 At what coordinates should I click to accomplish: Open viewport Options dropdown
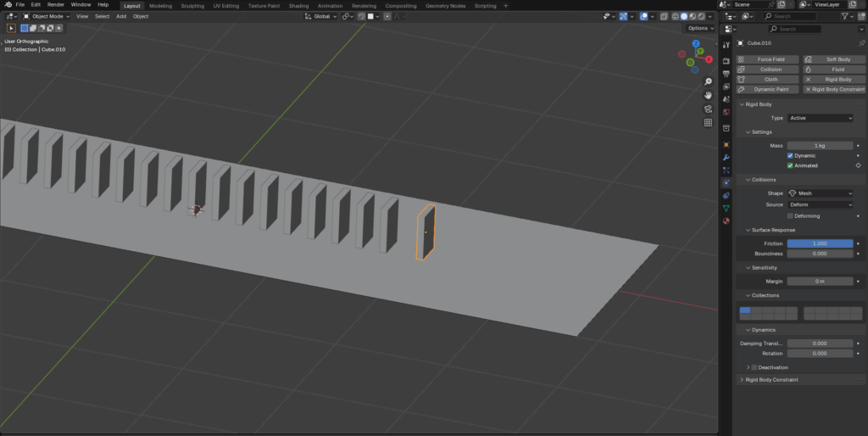pos(701,28)
